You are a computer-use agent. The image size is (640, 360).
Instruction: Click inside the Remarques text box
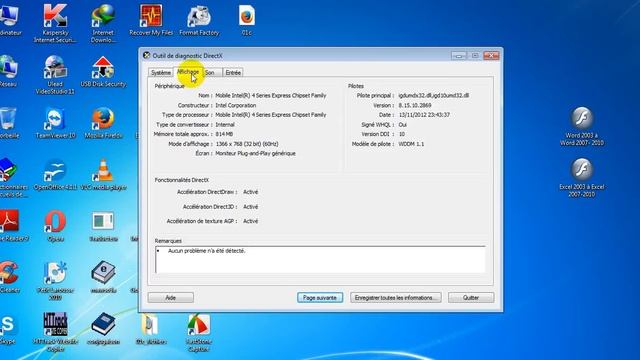coord(320,260)
